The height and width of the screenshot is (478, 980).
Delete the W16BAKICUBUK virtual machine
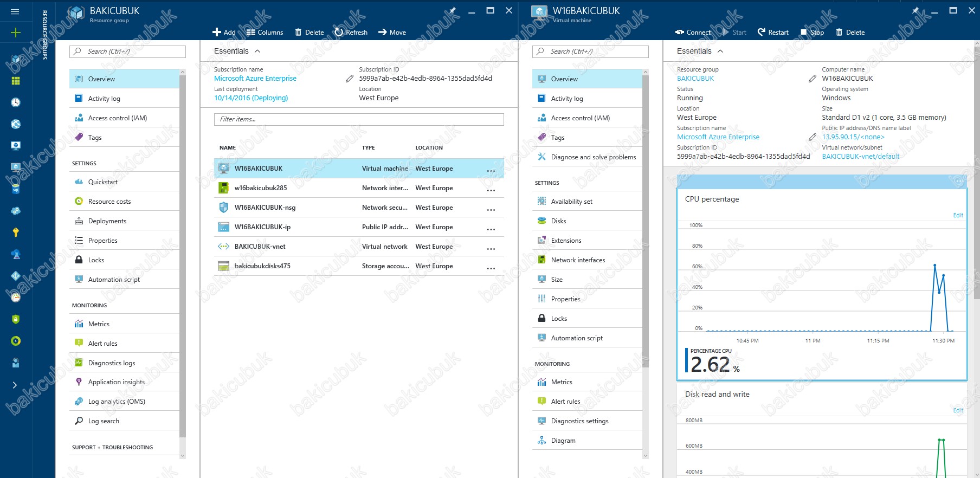point(850,33)
